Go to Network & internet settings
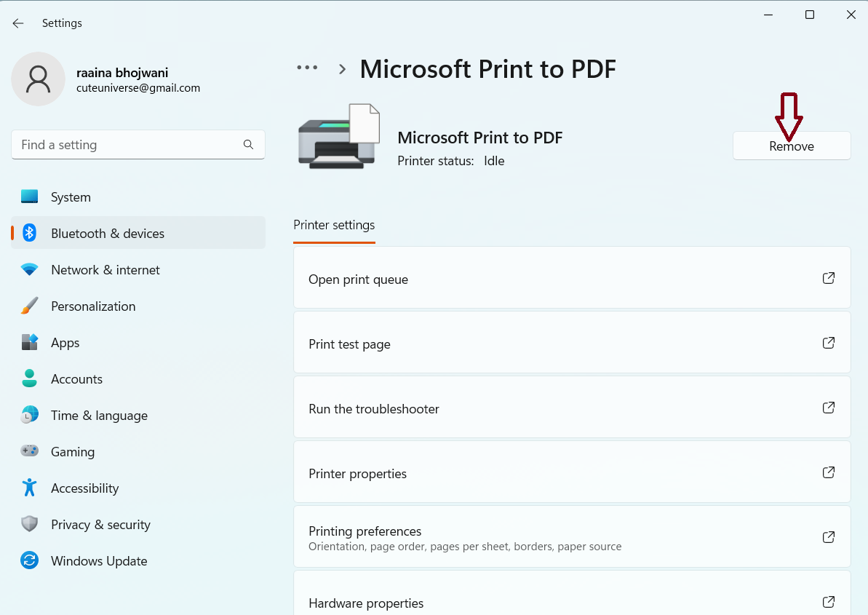Image resolution: width=868 pixels, height=615 pixels. pyautogui.click(x=105, y=270)
